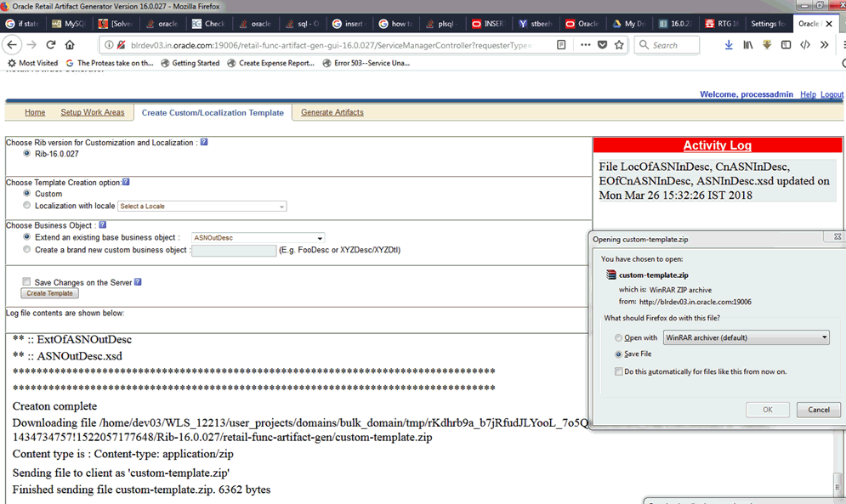Viewport: 846px width, 504px height.
Task: Go back using the browser back arrow
Action: pos(13,45)
